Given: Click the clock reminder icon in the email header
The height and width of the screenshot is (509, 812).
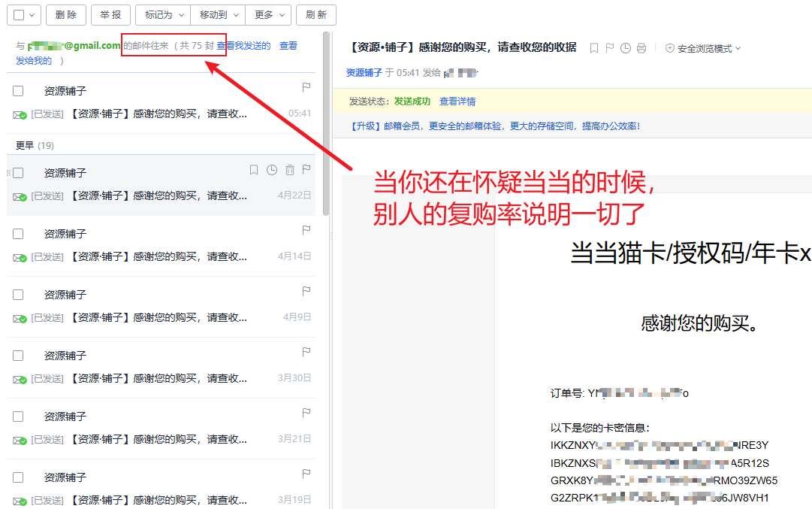Looking at the screenshot, I should click(x=626, y=48).
